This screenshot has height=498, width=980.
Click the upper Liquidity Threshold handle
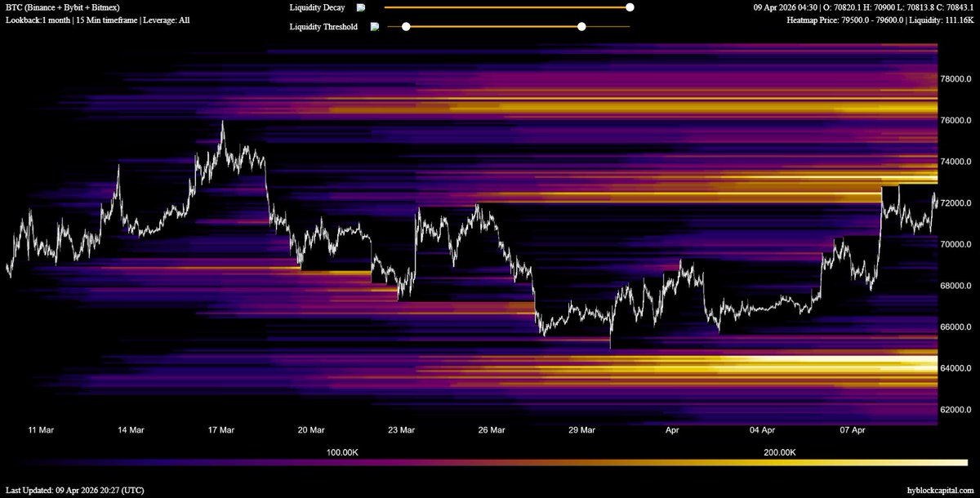point(581,26)
